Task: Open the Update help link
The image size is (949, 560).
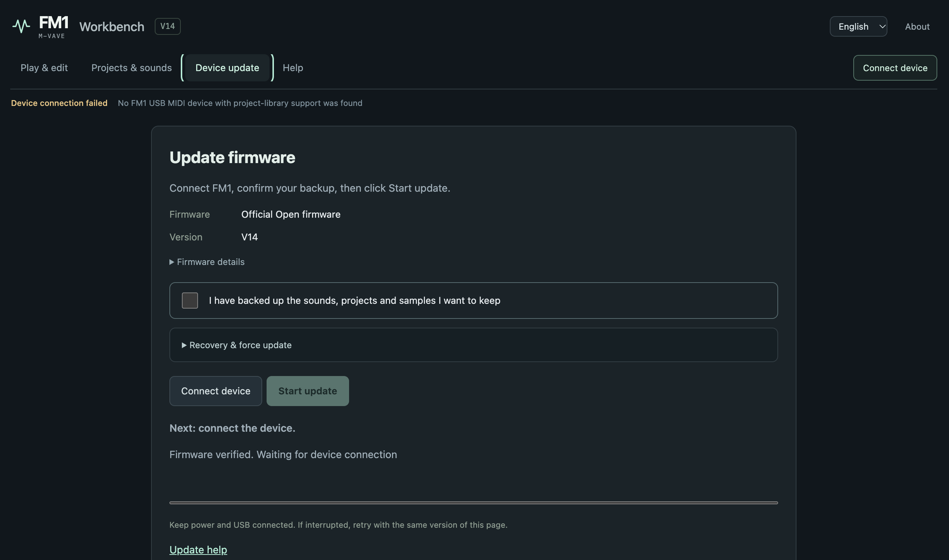Action: (198, 550)
